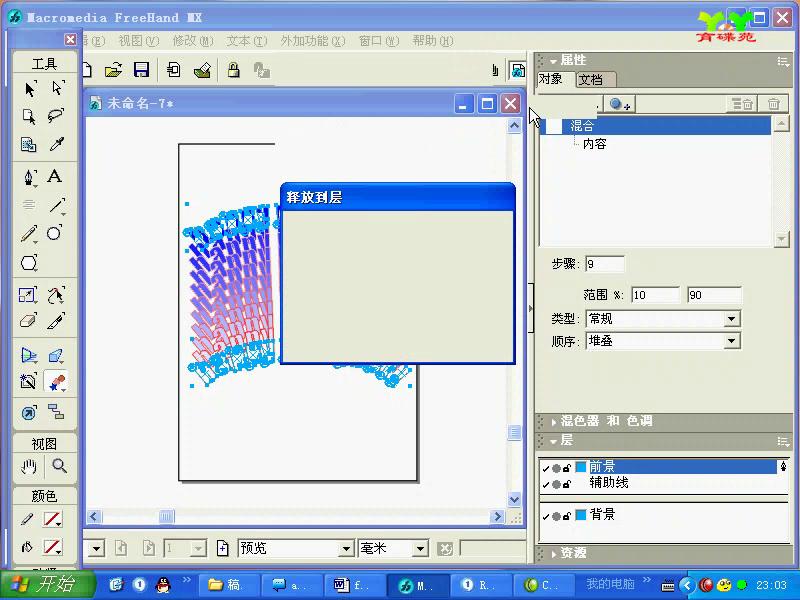Screen dimensions: 800x600
Task: Click the Windows 开始 Start button
Action: pyautogui.click(x=47, y=585)
